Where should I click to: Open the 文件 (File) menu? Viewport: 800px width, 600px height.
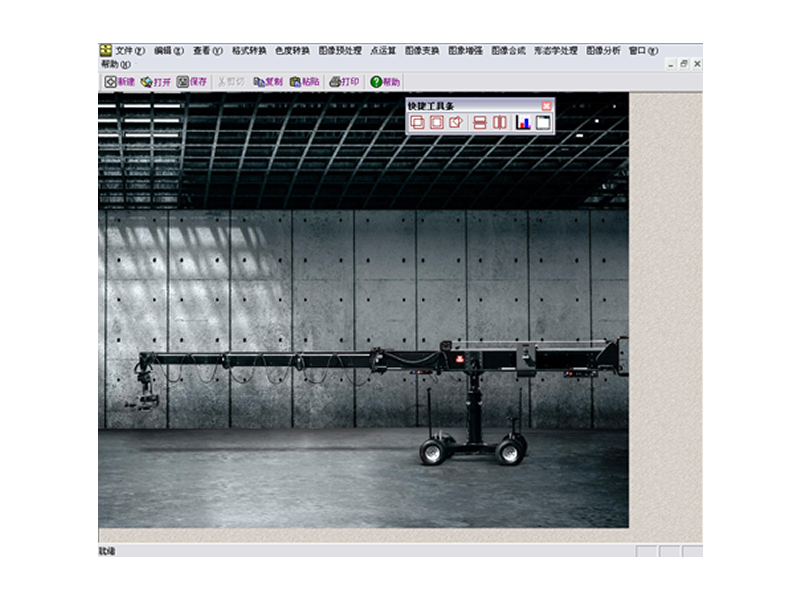tap(129, 50)
